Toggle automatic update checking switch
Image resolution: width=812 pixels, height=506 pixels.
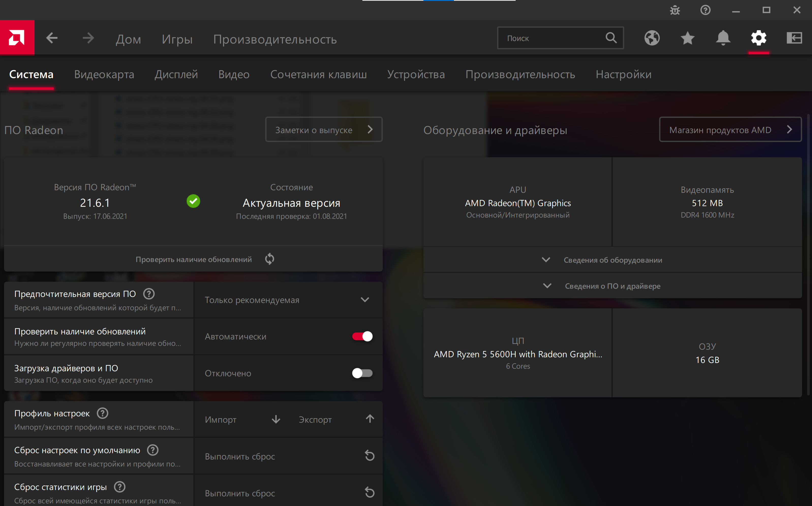click(362, 336)
